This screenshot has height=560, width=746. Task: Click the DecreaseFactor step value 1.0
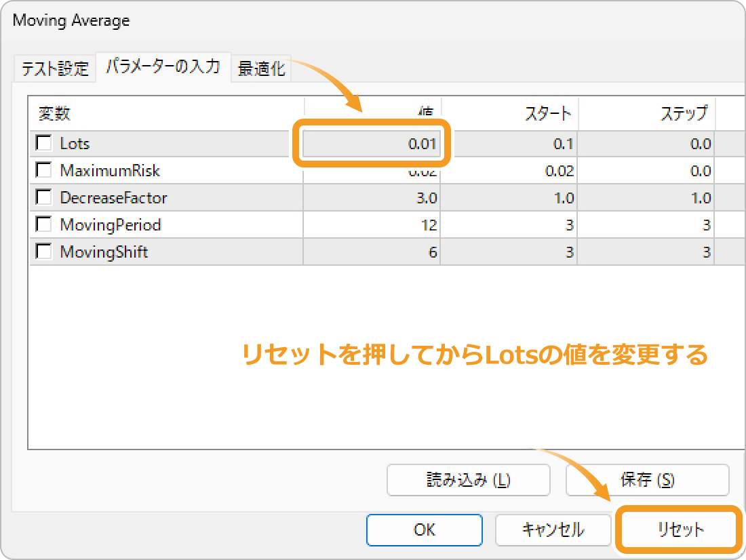[646, 197]
